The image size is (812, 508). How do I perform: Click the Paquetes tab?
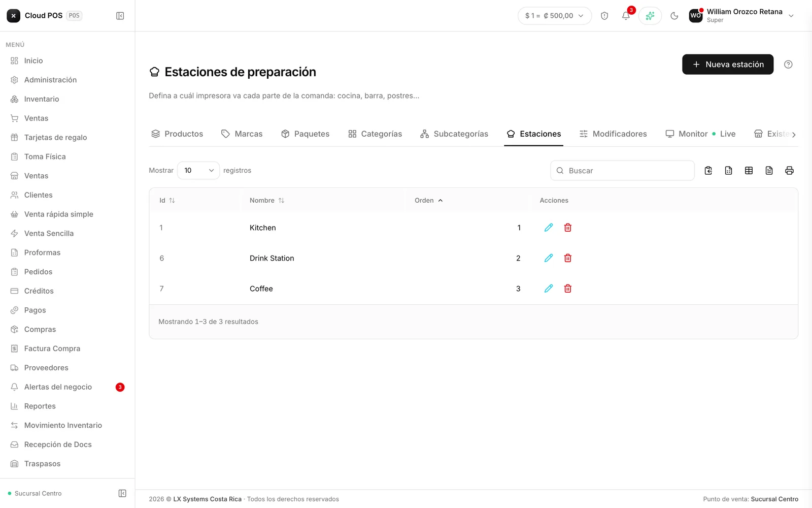pyautogui.click(x=305, y=134)
